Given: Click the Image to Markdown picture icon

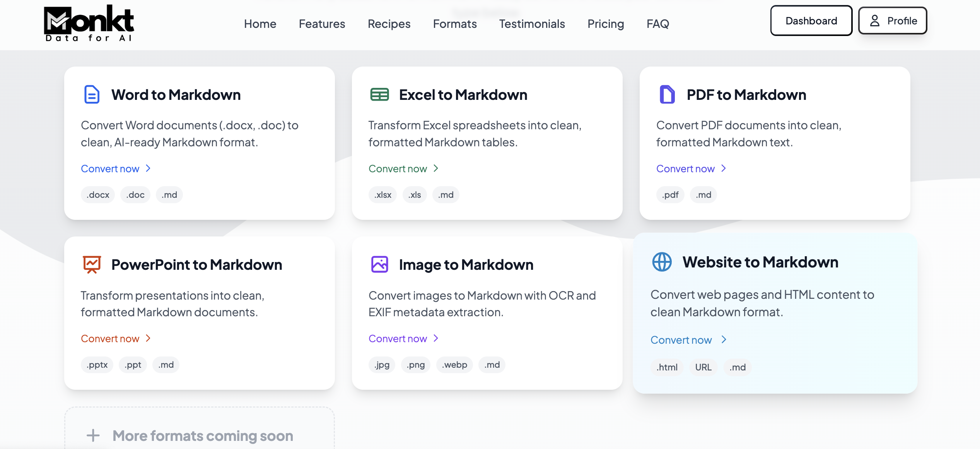Looking at the screenshot, I should [x=379, y=265].
